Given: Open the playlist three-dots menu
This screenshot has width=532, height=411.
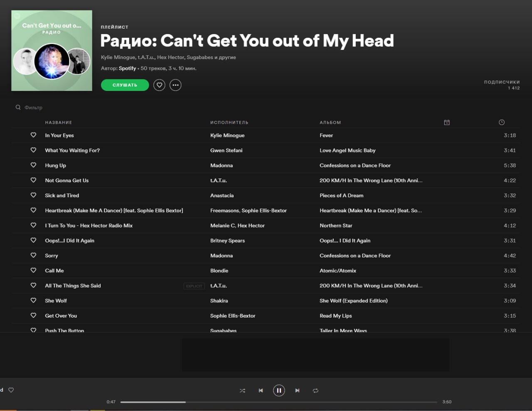Looking at the screenshot, I should coord(175,85).
